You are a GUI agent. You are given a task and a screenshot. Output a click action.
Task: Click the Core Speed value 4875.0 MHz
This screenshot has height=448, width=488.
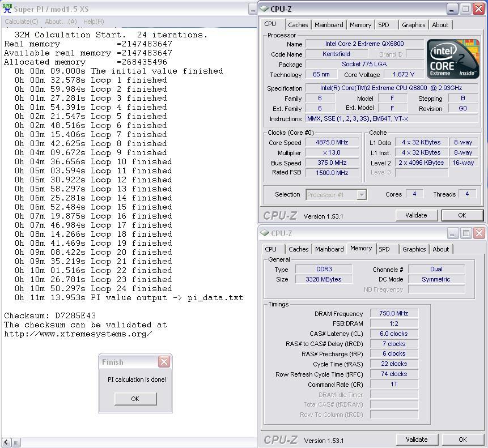332,142
